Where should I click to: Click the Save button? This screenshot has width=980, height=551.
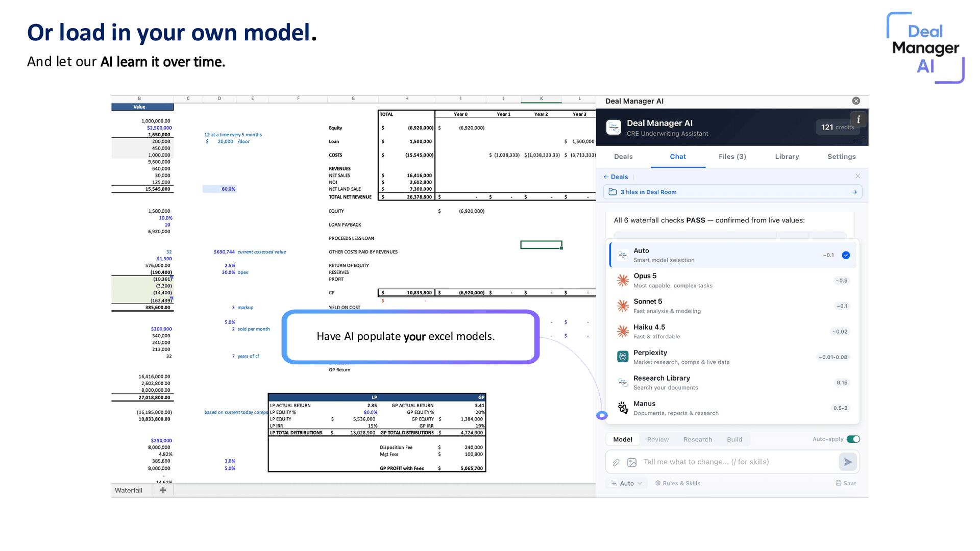(846, 483)
